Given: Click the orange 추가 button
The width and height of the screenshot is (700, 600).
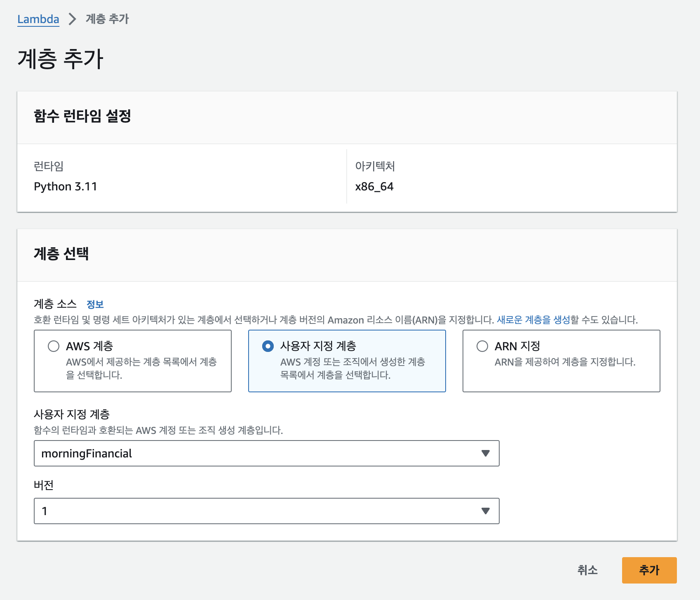Looking at the screenshot, I should pyautogui.click(x=649, y=570).
